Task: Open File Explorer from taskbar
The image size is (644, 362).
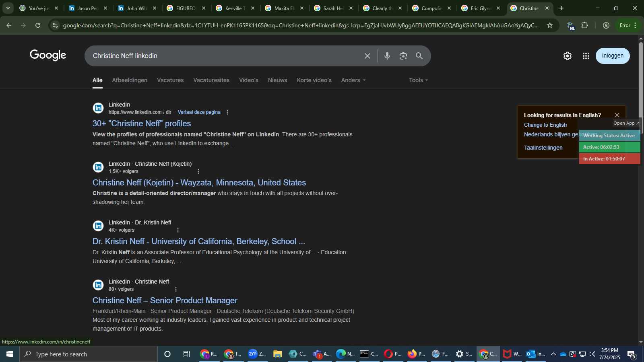Action: click(x=277, y=354)
